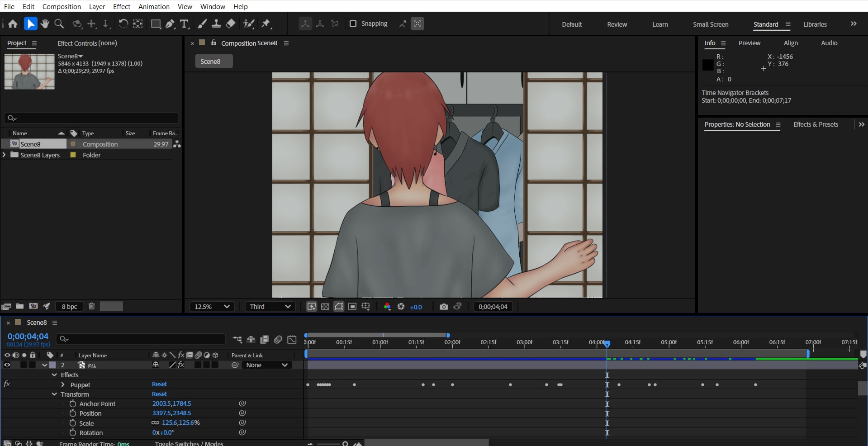The image size is (868, 446).
Task: Click Toggle Switches / Modes button
Action: click(189, 443)
